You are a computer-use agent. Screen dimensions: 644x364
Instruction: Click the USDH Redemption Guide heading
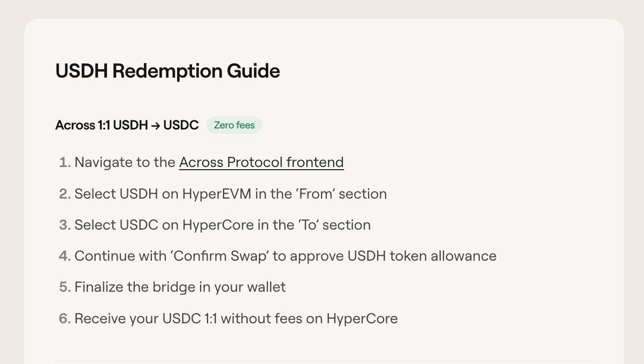pyautogui.click(x=167, y=71)
